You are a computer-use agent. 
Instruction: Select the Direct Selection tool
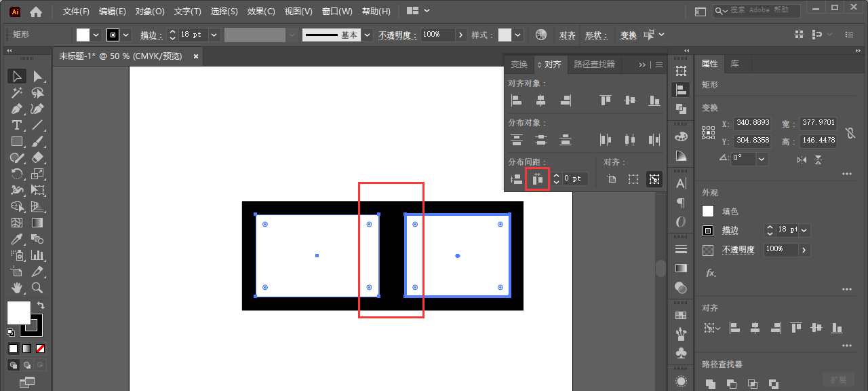[37, 76]
